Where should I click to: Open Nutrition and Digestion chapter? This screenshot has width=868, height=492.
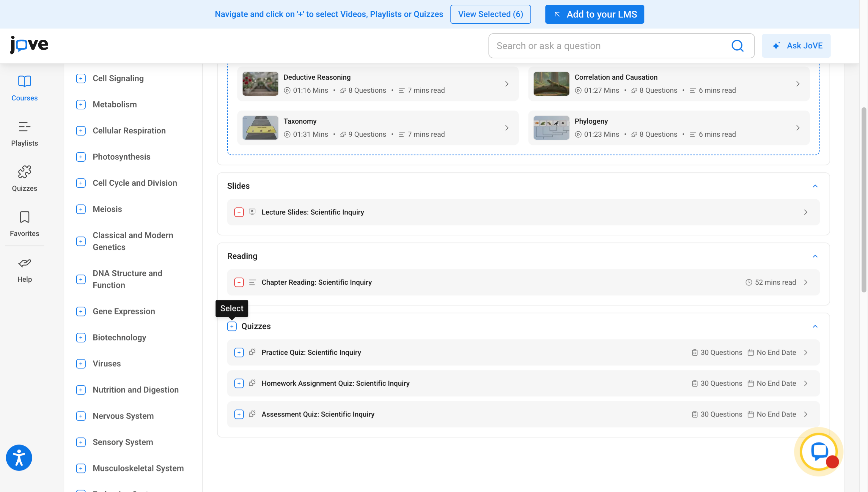tap(136, 389)
